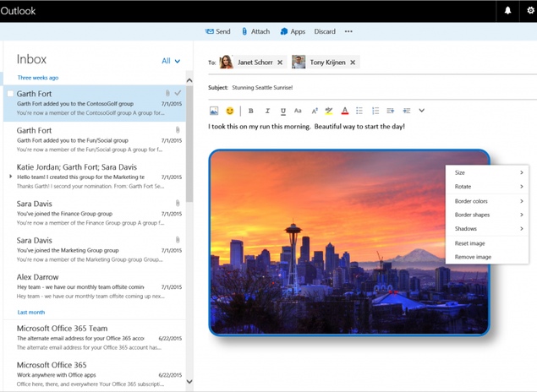
Task: Click attachment icon on Fun/Social message
Action: click(x=178, y=130)
